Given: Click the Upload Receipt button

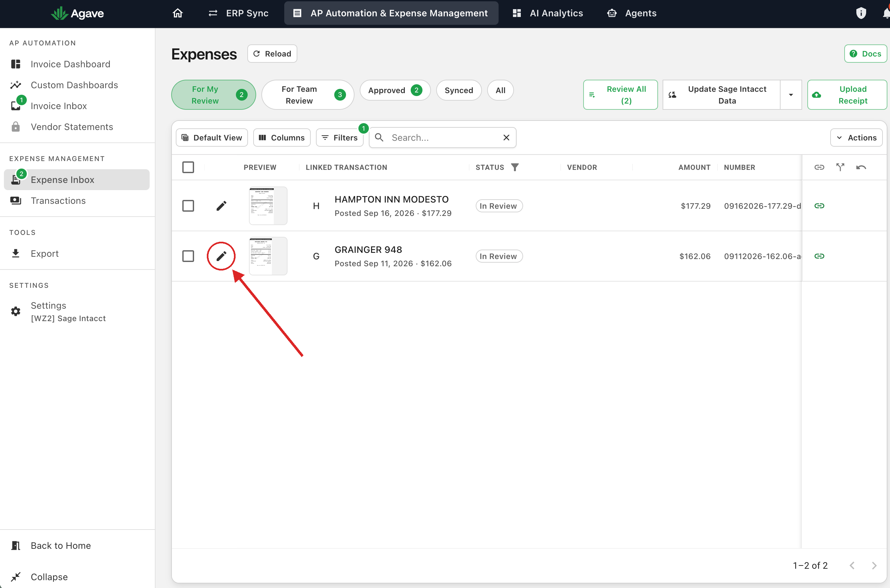Looking at the screenshot, I should pyautogui.click(x=847, y=95).
